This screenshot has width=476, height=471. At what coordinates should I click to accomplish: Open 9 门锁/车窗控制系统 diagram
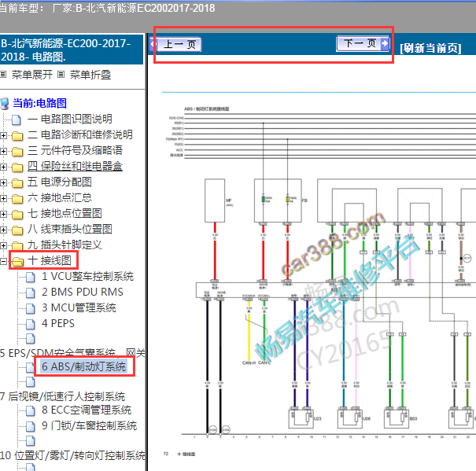[x=89, y=425]
